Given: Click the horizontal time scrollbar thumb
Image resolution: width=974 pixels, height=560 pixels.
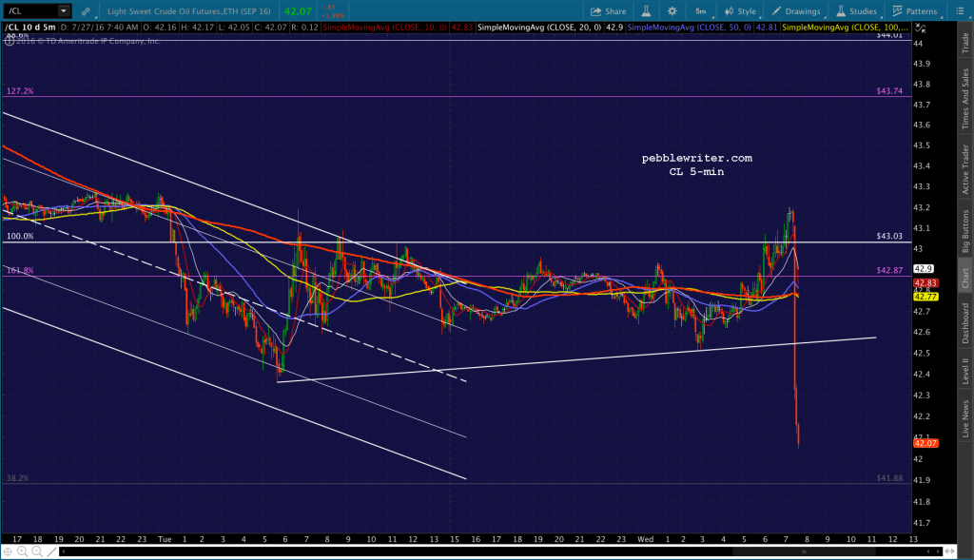Looking at the screenshot, I should [803, 551].
